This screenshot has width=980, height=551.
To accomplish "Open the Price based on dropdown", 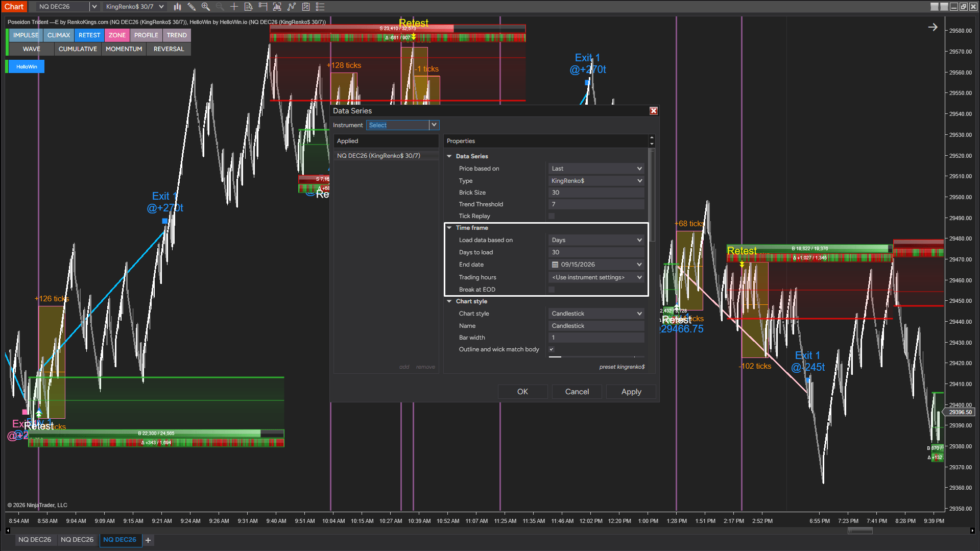I will click(596, 169).
